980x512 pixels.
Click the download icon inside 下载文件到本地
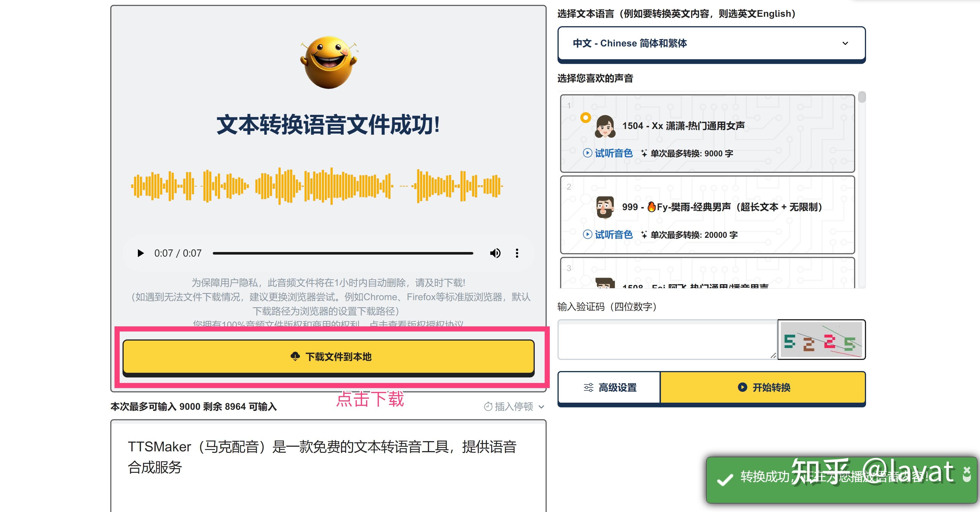(x=295, y=357)
